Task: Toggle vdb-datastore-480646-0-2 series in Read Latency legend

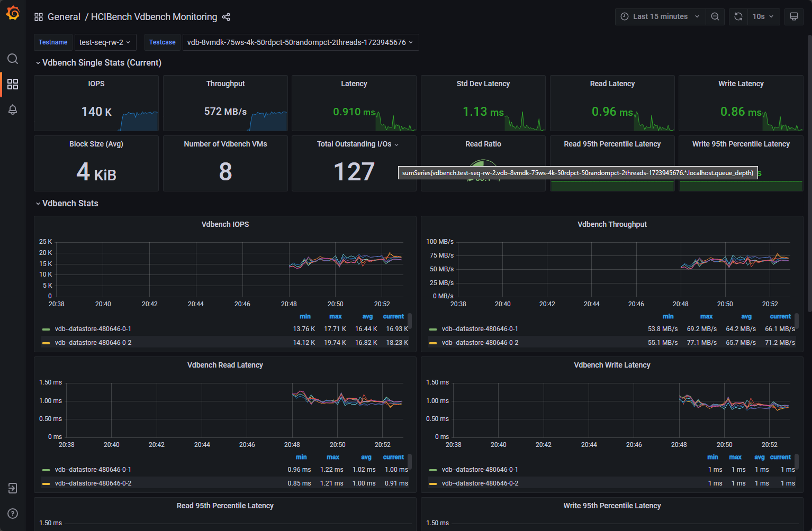Action: (93, 483)
